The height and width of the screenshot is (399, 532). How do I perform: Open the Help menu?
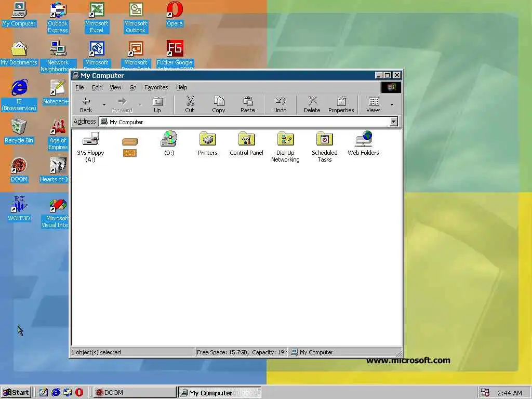[181, 87]
